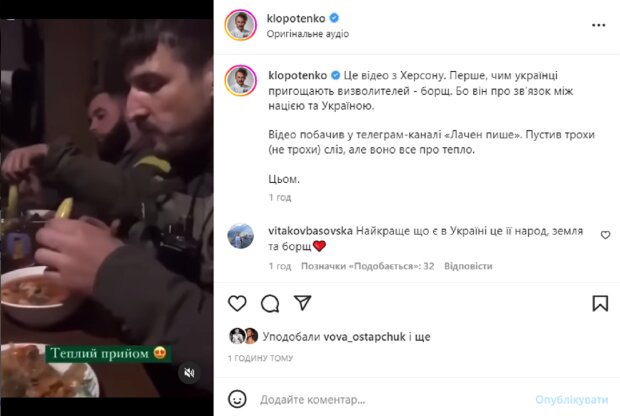Open emoji picker in comment field
The height and width of the screenshot is (416, 620).
[237, 399]
